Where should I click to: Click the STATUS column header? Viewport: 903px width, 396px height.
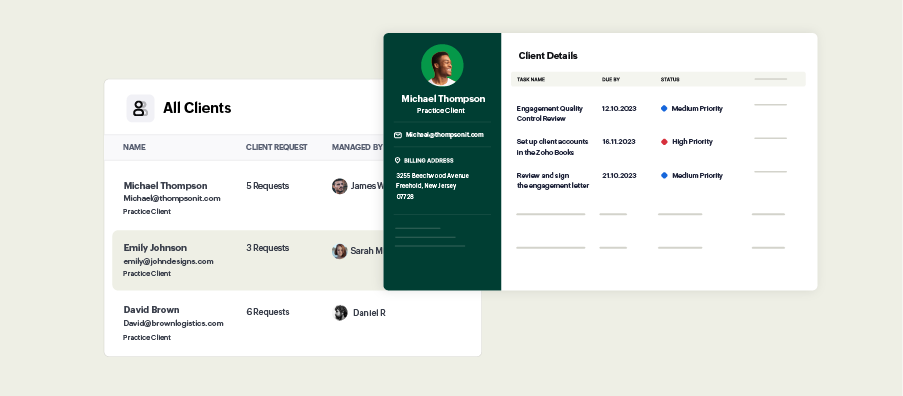[x=670, y=79]
